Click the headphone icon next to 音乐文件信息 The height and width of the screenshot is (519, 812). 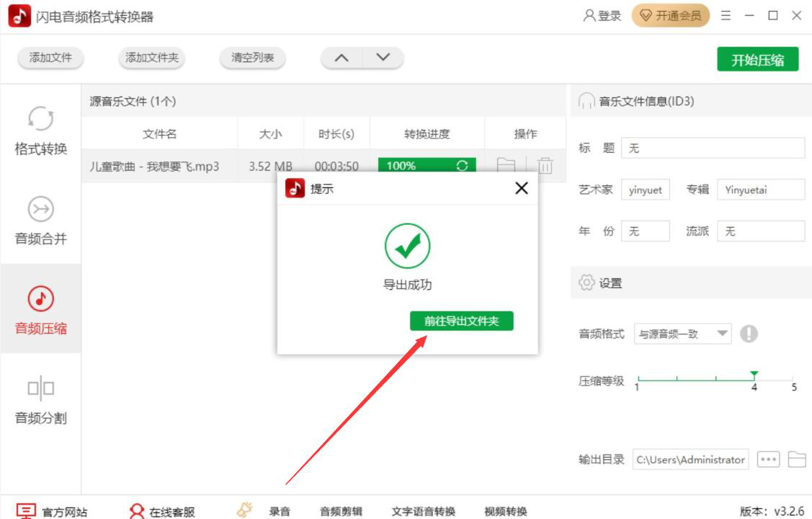click(586, 101)
